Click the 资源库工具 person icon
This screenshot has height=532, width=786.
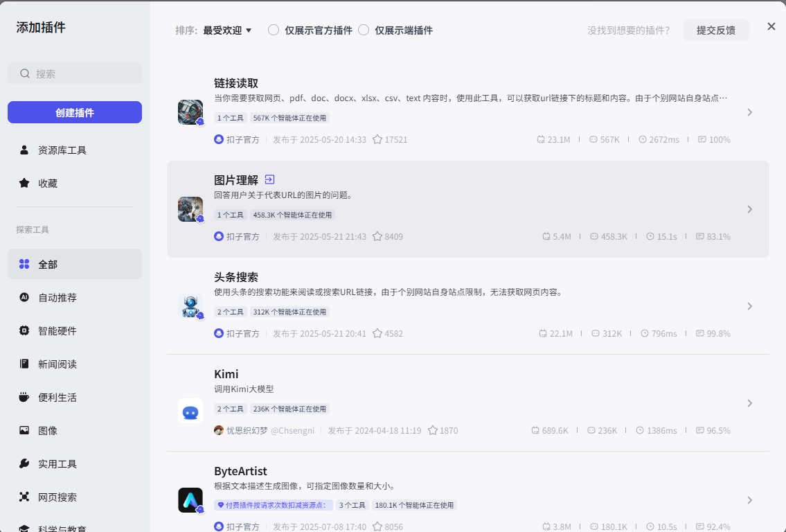(24, 150)
